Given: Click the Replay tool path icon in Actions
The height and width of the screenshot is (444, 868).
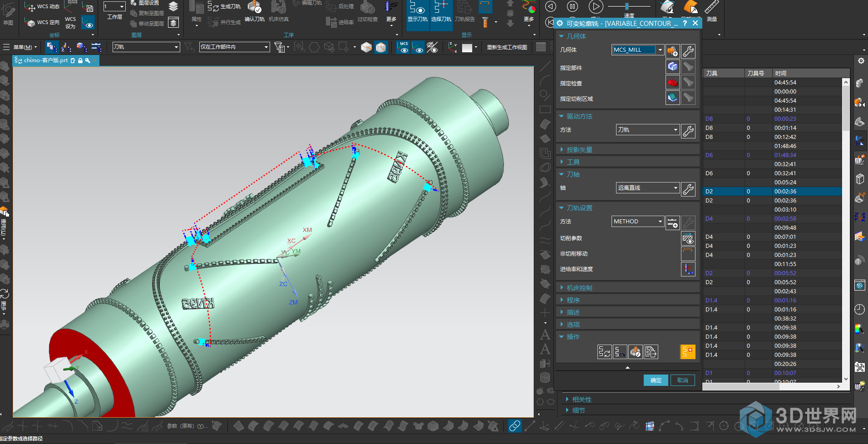Looking at the screenshot, I should 620,352.
